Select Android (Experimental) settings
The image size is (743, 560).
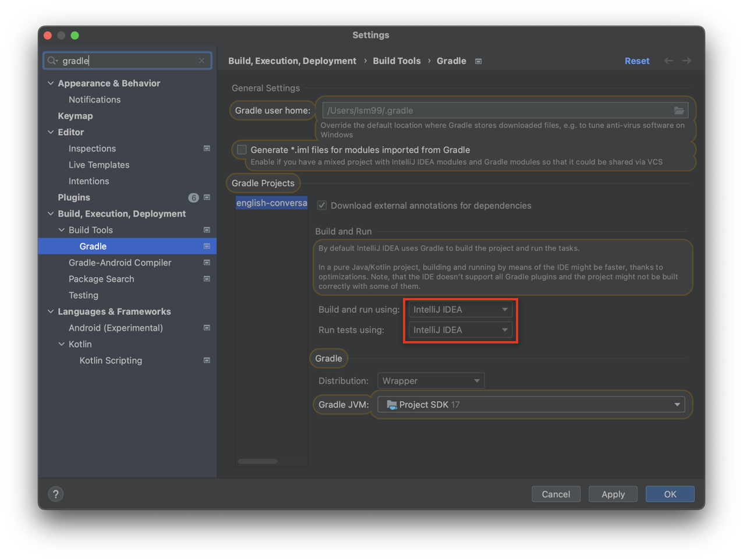pos(116,328)
